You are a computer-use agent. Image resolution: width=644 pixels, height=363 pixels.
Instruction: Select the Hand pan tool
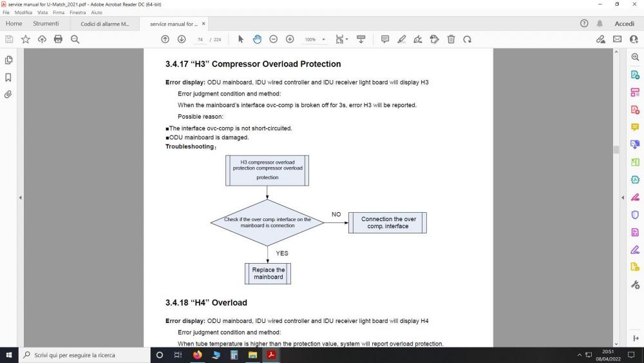click(x=257, y=39)
